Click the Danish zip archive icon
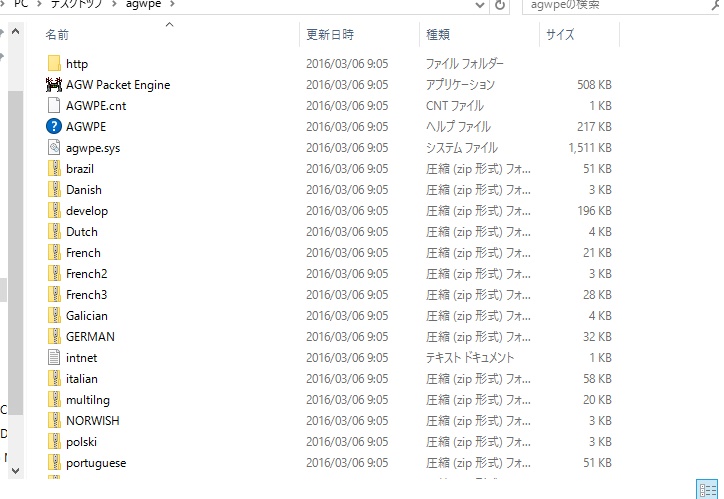This screenshot has width=724, height=499. click(x=54, y=190)
